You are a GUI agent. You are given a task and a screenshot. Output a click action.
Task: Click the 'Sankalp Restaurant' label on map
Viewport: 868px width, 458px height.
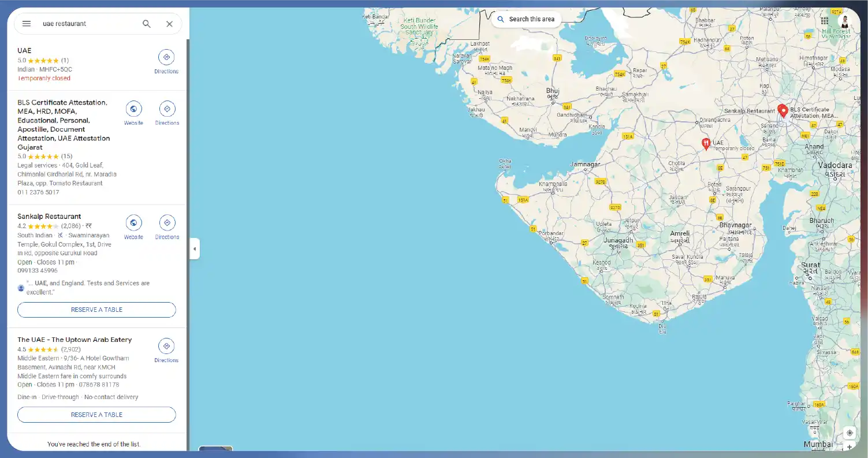coord(750,111)
